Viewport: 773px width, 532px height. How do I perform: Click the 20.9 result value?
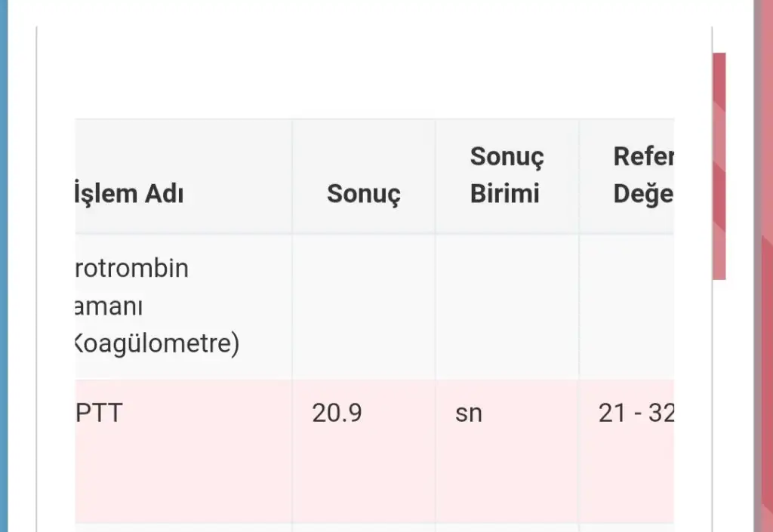tap(337, 414)
